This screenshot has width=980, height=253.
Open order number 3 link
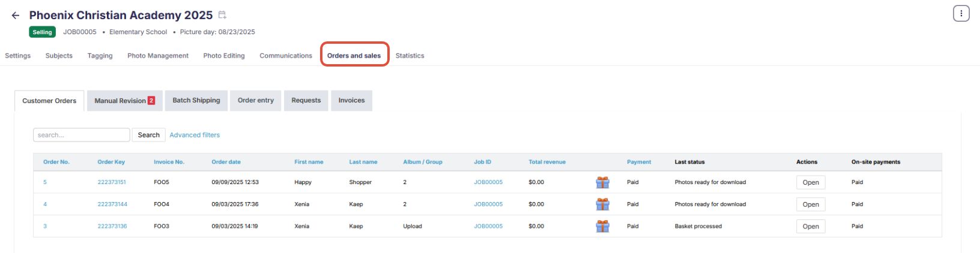pos(45,227)
